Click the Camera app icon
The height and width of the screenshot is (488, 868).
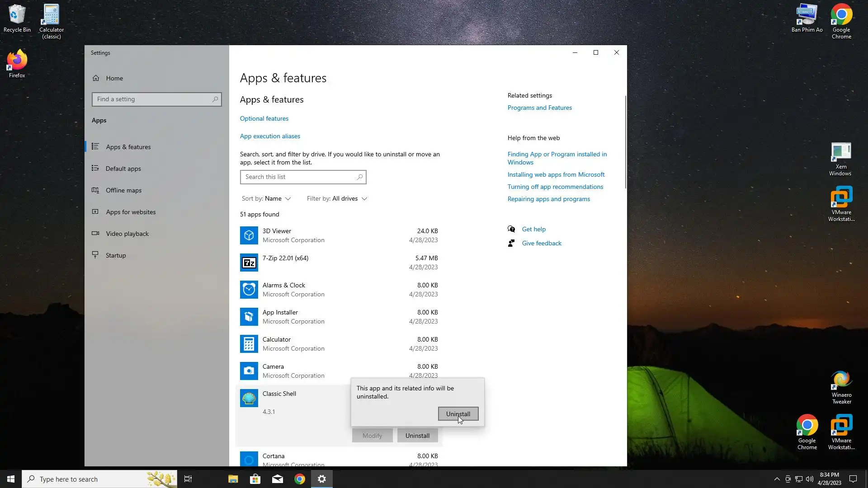click(x=249, y=371)
